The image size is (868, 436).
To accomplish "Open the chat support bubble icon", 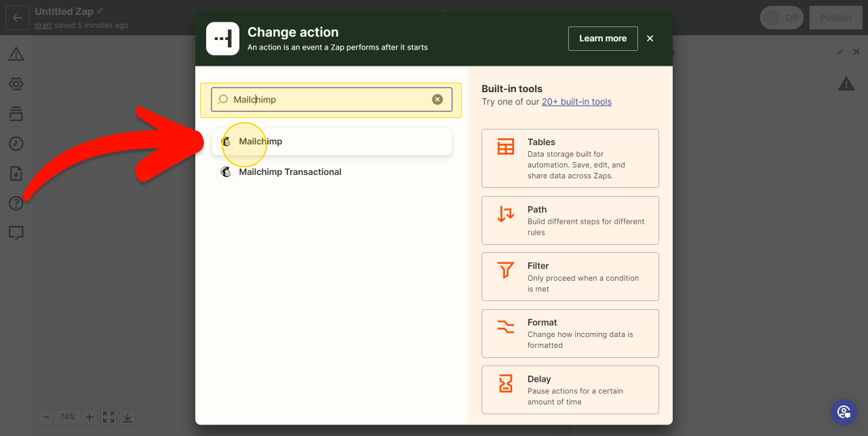I will click(x=844, y=412).
